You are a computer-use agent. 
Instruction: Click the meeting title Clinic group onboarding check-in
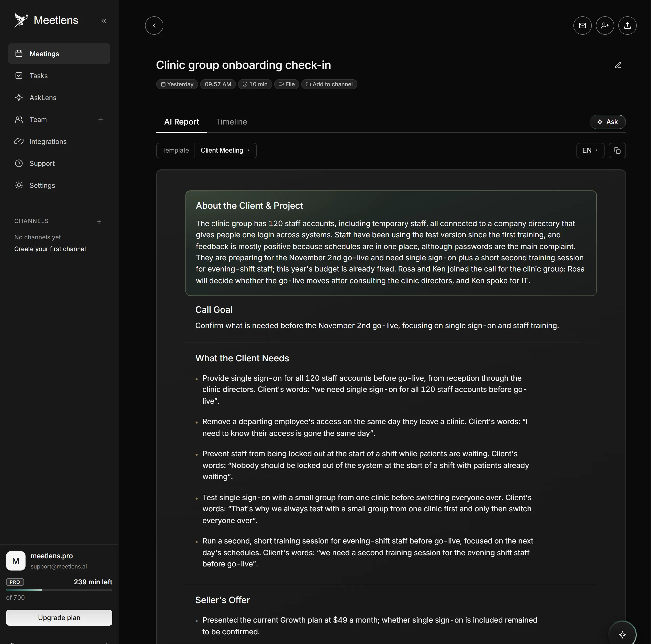tap(244, 65)
